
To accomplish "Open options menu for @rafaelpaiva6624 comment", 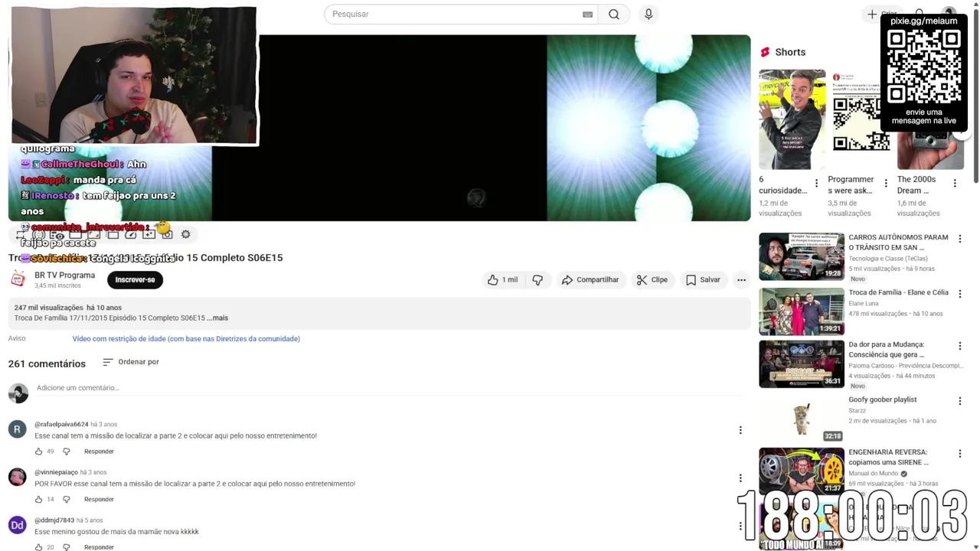I will pyautogui.click(x=740, y=430).
